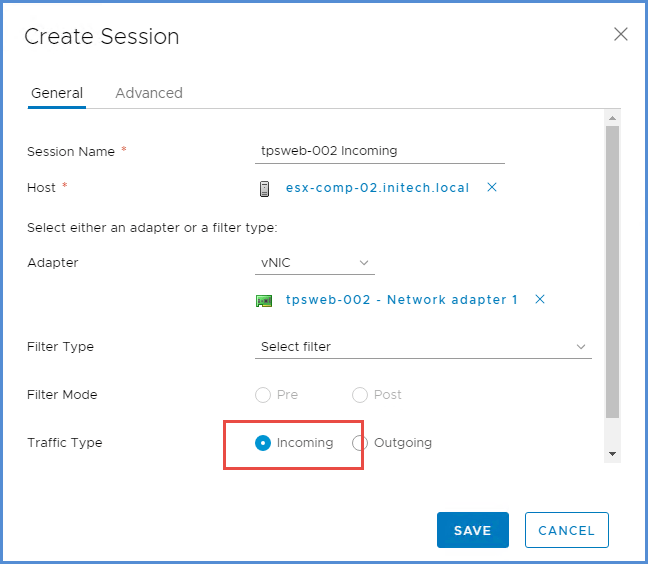Select the Incoming traffic type
648x564 pixels.
(x=263, y=443)
